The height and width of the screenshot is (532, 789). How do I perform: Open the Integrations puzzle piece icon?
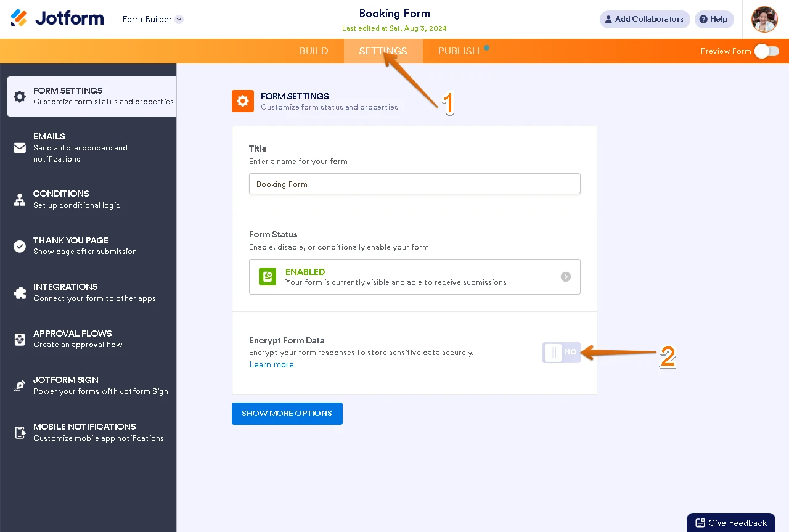[20, 293]
